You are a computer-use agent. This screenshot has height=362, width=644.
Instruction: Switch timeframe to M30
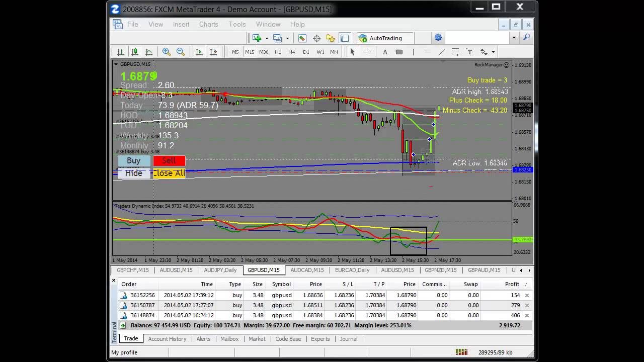(x=264, y=52)
